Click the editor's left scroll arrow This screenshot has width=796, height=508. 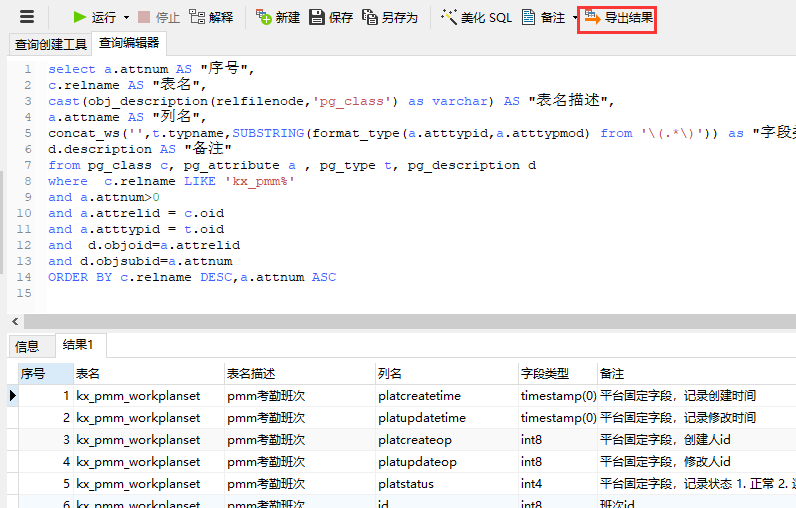click(15, 321)
